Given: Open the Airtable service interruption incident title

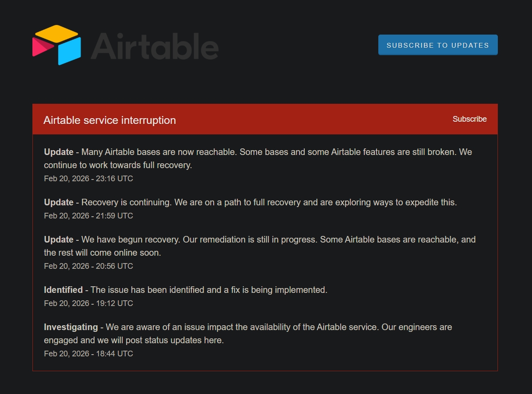Looking at the screenshot, I should 109,120.
